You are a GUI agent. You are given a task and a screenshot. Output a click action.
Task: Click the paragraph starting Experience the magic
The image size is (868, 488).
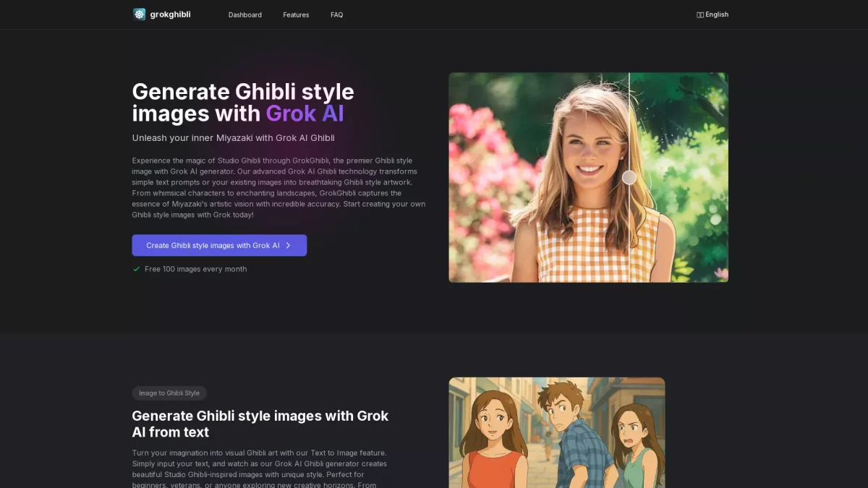(278, 188)
